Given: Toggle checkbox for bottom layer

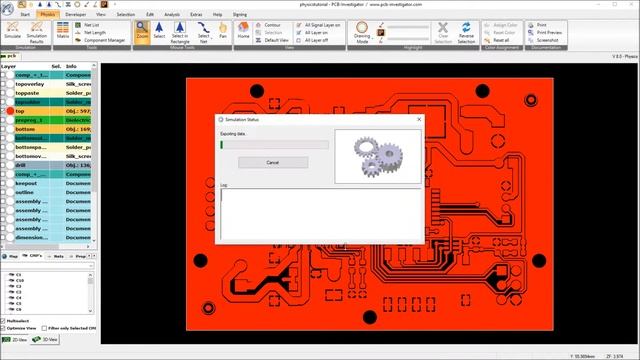Looking at the screenshot, I should click(3, 129).
